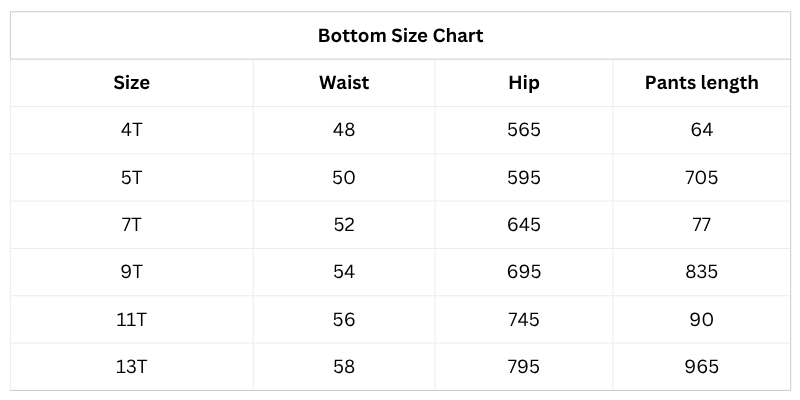This screenshot has height=400, width=800.
Task: Click waist value 54 in 9T row
Action: coord(344,272)
